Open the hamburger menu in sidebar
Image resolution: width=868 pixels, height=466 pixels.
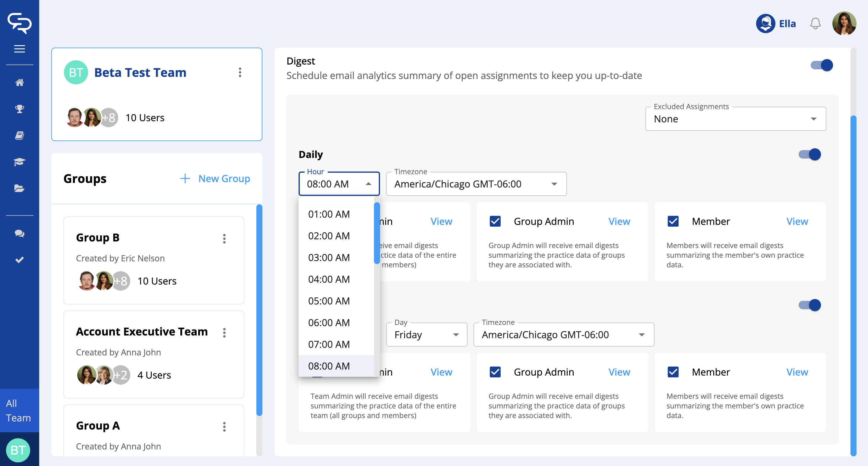point(20,49)
